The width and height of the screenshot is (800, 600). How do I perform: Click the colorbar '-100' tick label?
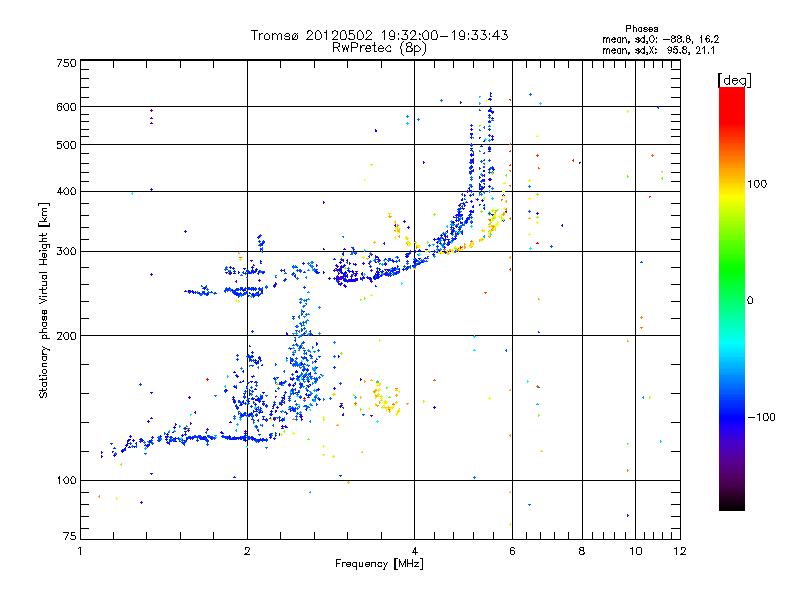tap(761, 417)
